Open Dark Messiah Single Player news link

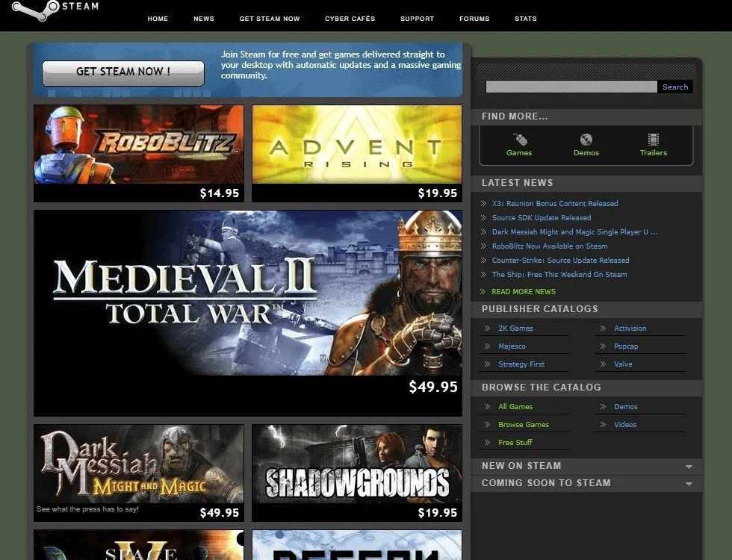[574, 232]
